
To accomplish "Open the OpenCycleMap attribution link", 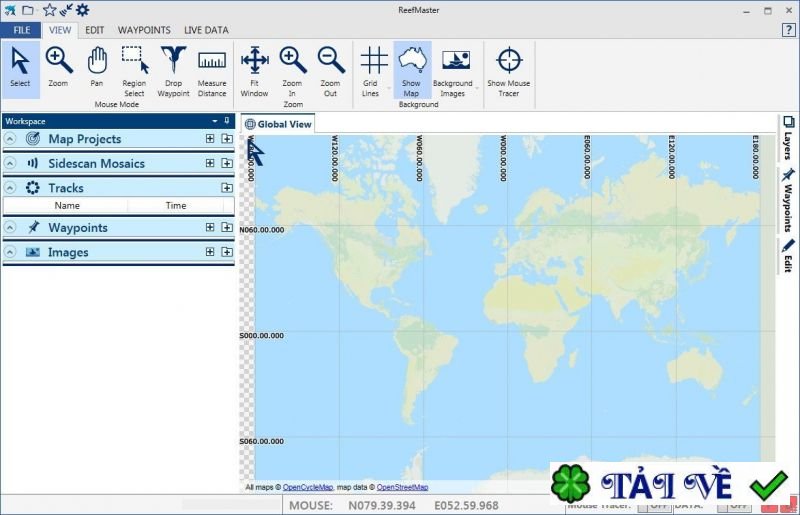I will coord(307,487).
